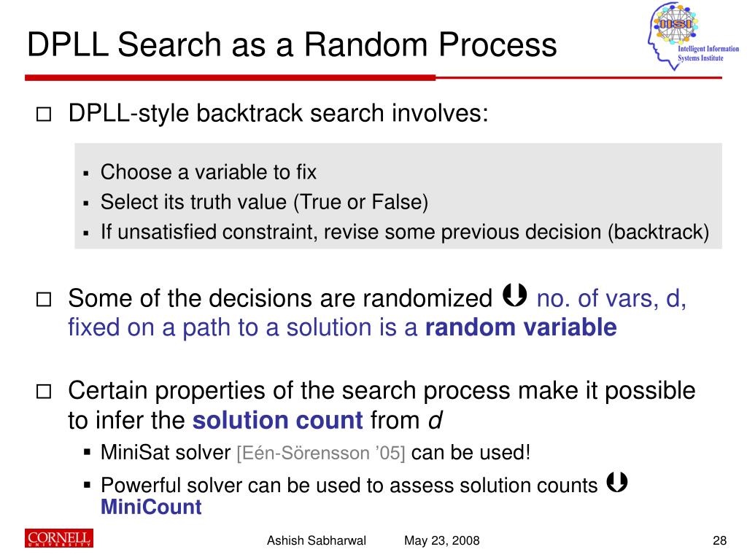Image resolution: width=747 pixels, height=560 pixels.
Task: Click the square bullet before 'If unsatisfied constraint'
Action: [x=86, y=233]
